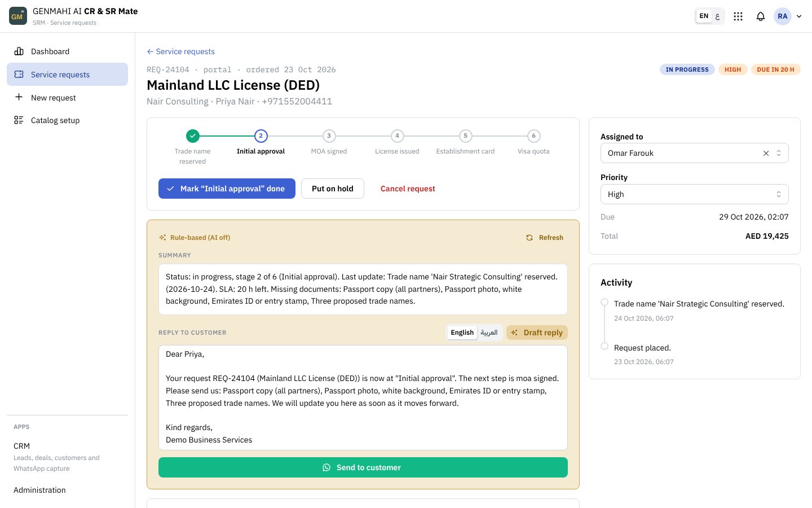Select step 2 Initial approval
Image resolution: width=812 pixels, height=508 pixels.
tap(261, 136)
